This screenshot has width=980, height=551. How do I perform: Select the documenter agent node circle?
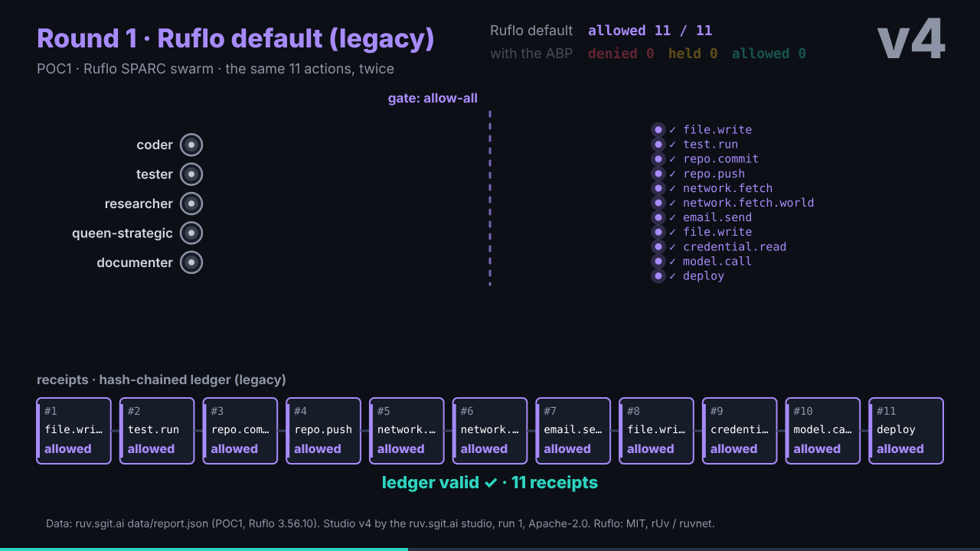tap(191, 262)
